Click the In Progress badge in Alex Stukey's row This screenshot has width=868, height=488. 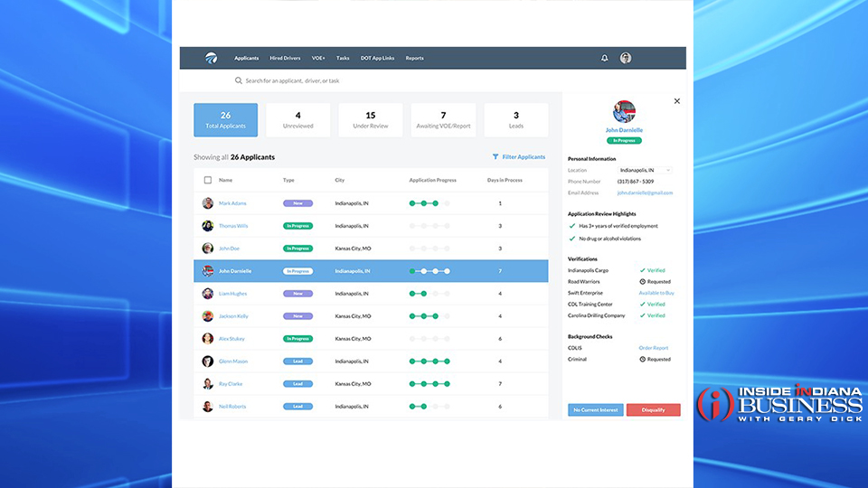[x=297, y=339]
